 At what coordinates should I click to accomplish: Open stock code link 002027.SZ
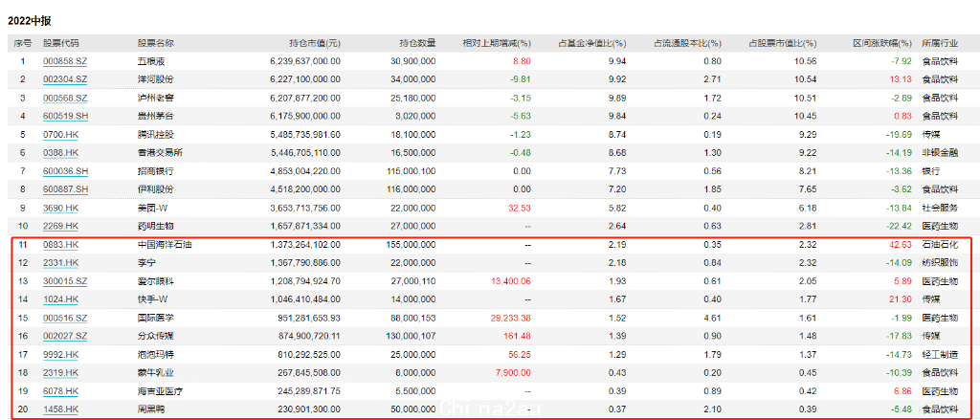(x=65, y=336)
